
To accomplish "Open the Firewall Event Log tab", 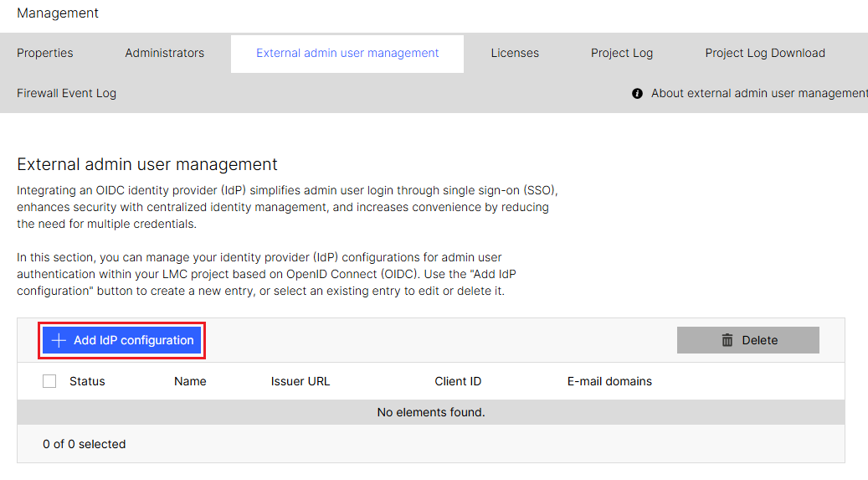I will pos(67,93).
